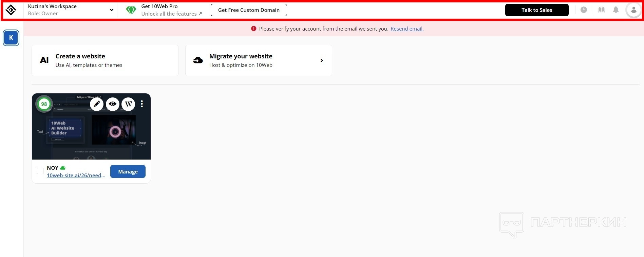This screenshot has height=257, width=644.
Task: Click the Manage button for NOY
Action: point(128,171)
